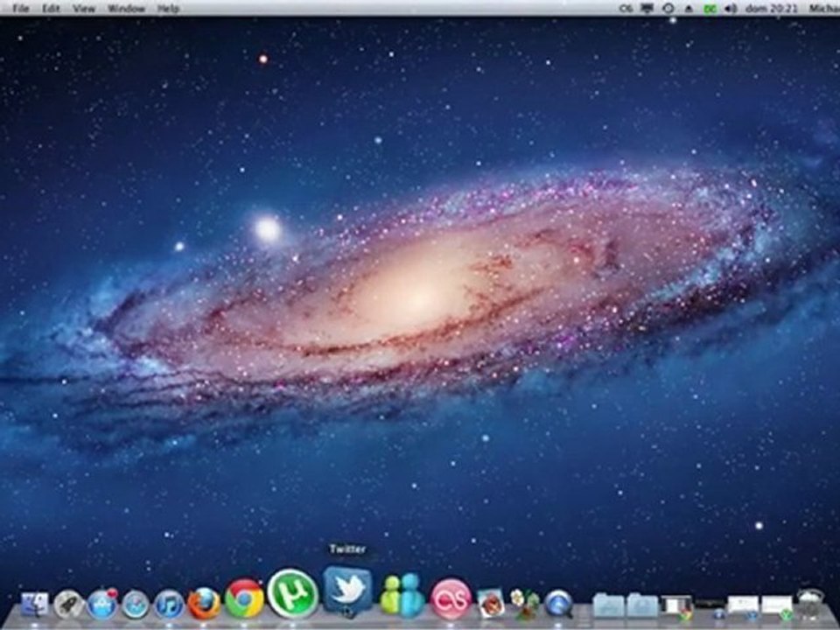Open Firefox from the dock
The height and width of the screenshot is (630, 840).
tap(204, 603)
